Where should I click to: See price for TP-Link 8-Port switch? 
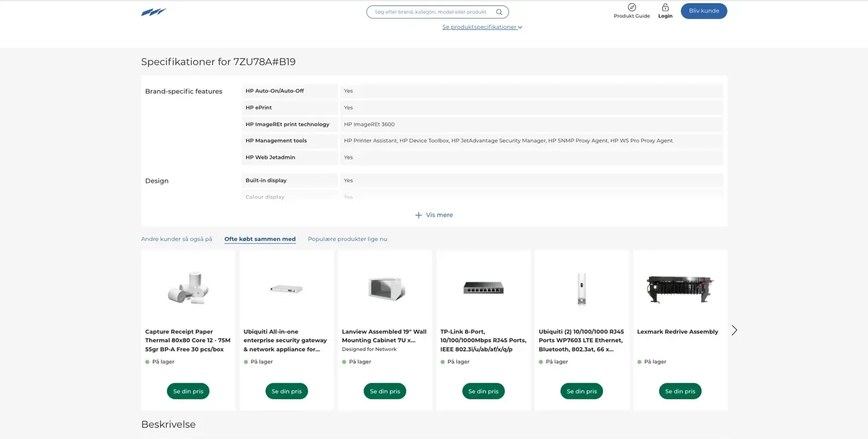(483, 392)
